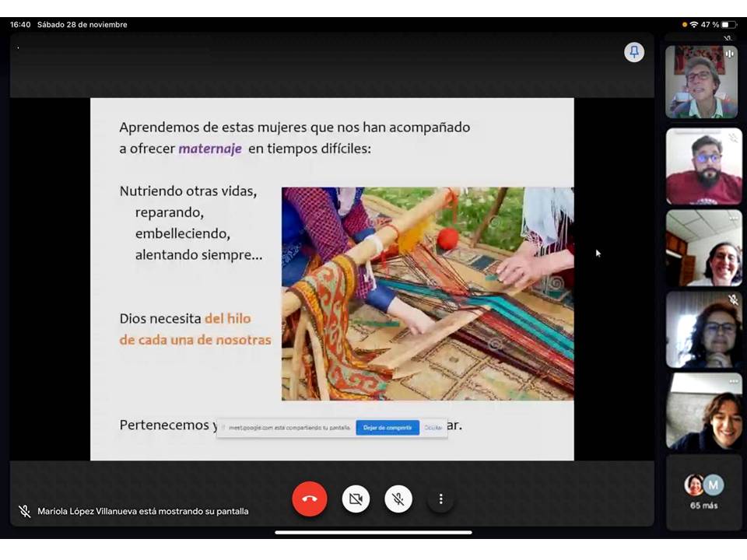Click muted mic icon on bearded man's tile
Image resolution: width=747 pixels, height=560 pixels.
(733, 138)
